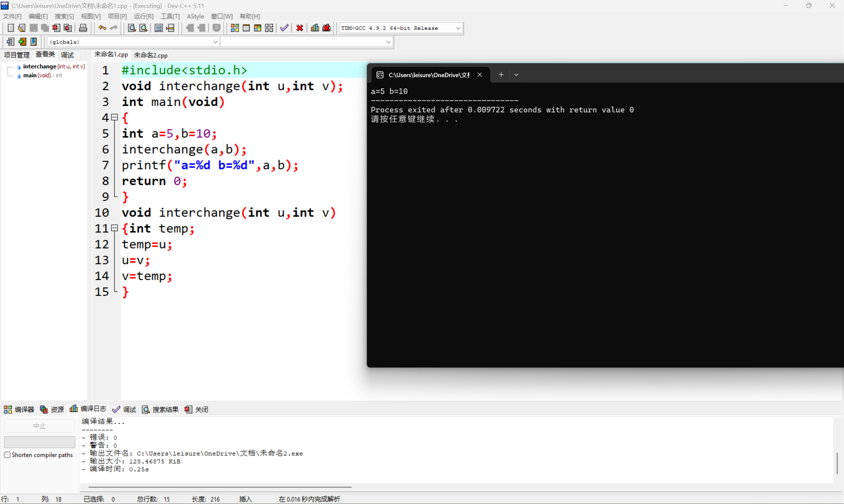Create a new source file icon
Image resolution: width=844 pixels, height=504 pixels.
coord(11,28)
